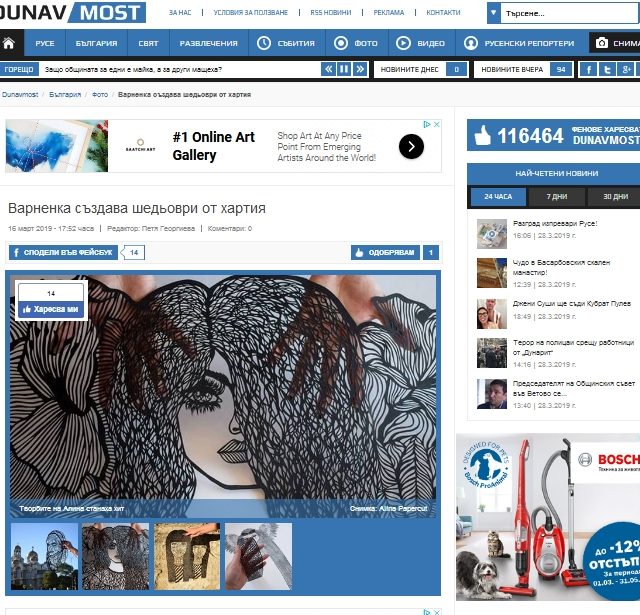Select the СВЯТ menu item
The height and width of the screenshot is (615, 640).
coord(148,43)
